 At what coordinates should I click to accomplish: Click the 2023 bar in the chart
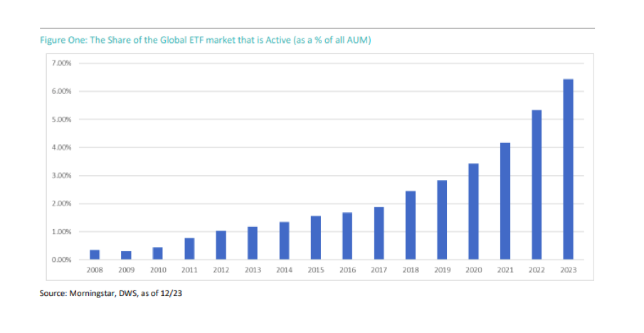click(x=568, y=169)
